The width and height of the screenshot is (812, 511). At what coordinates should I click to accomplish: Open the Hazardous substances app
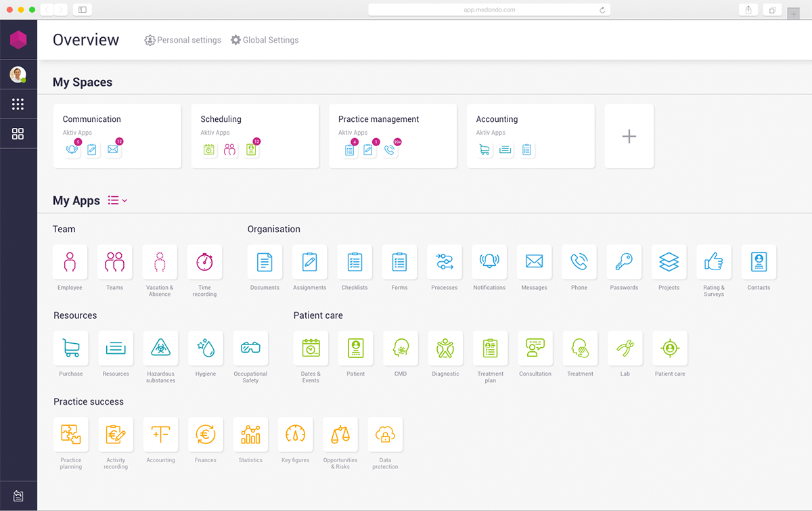[x=160, y=349]
